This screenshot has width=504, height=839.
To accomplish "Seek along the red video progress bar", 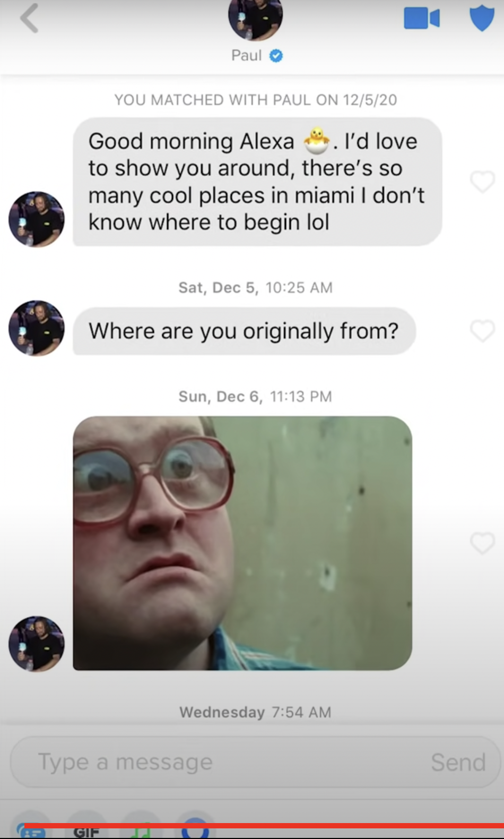I will click(264, 826).
